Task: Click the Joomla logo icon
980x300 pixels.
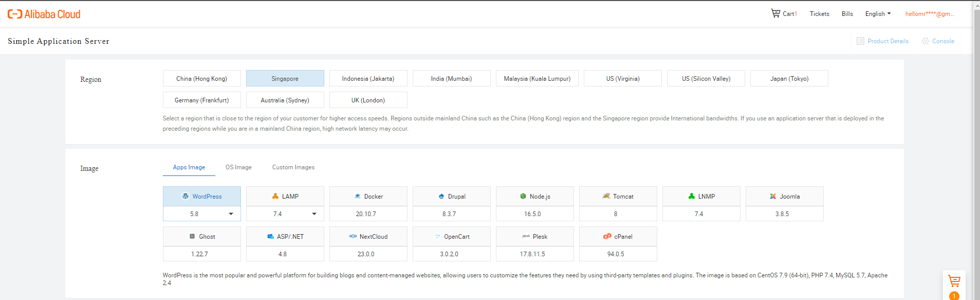Action: [773, 196]
